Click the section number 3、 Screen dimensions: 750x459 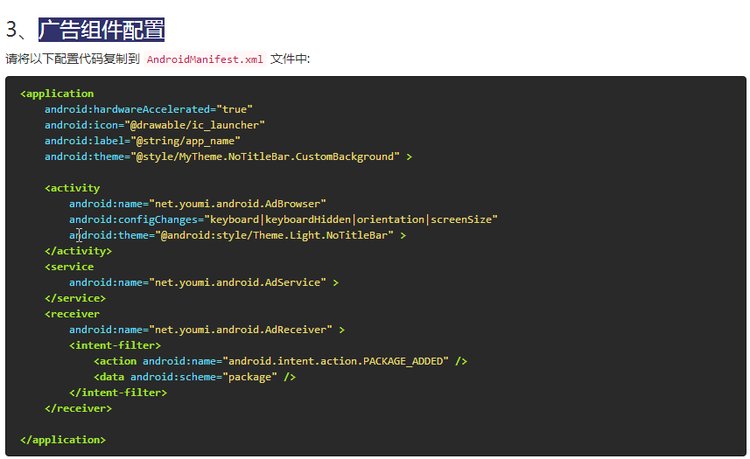click(x=17, y=30)
